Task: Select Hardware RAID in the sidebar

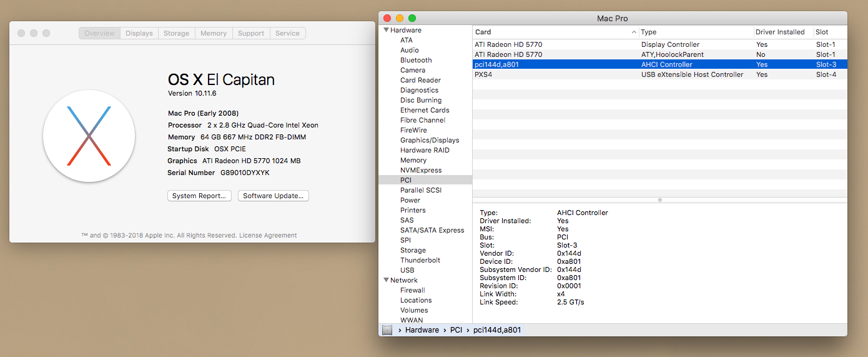Action: tap(425, 150)
